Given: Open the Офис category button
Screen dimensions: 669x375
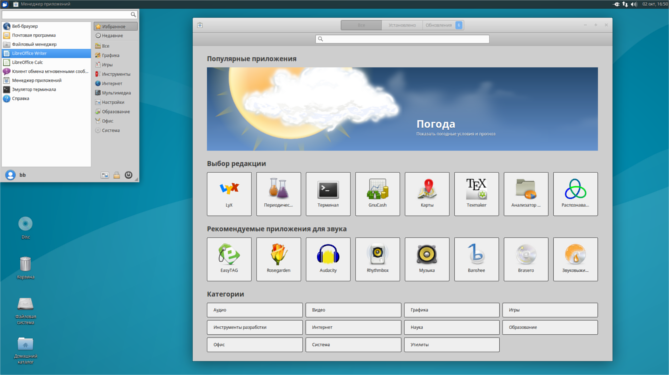Looking at the screenshot, I should (x=255, y=345).
